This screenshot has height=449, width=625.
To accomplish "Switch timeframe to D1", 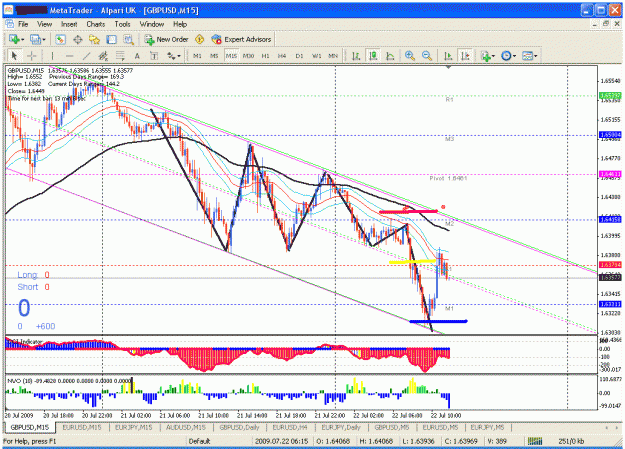I will (299, 56).
